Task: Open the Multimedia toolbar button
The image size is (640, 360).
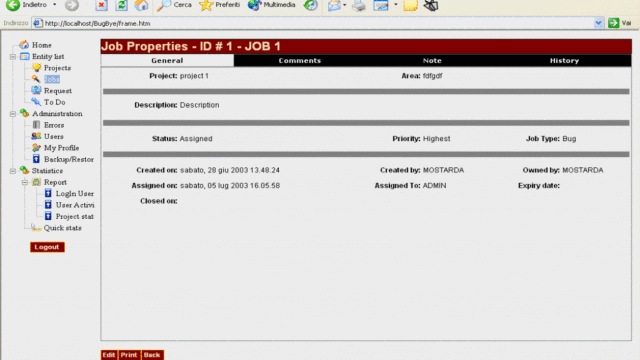Action: (x=271, y=5)
